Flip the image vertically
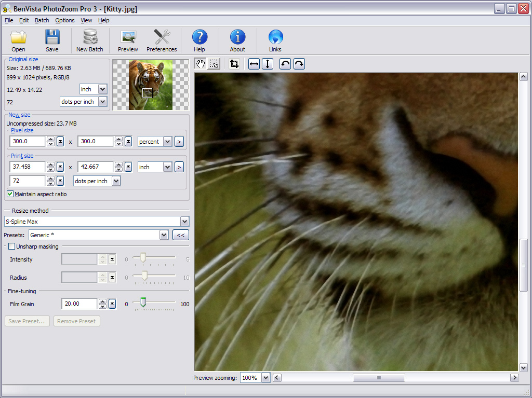The height and width of the screenshot is (398, 532). click(267, 64)
